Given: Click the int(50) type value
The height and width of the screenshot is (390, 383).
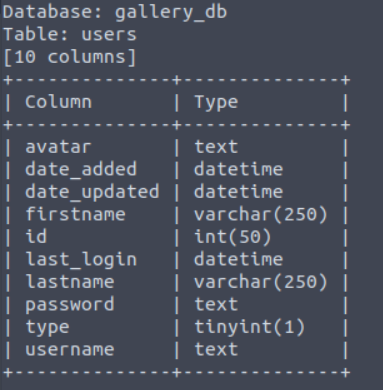Looking at the screenshot, I should click(x=233, y=237).
